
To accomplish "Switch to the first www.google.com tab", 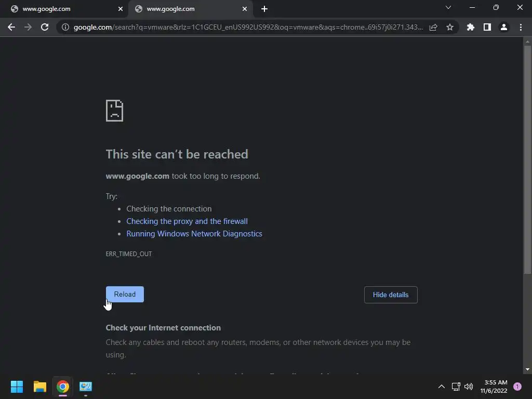I will (x=64, y=9).
